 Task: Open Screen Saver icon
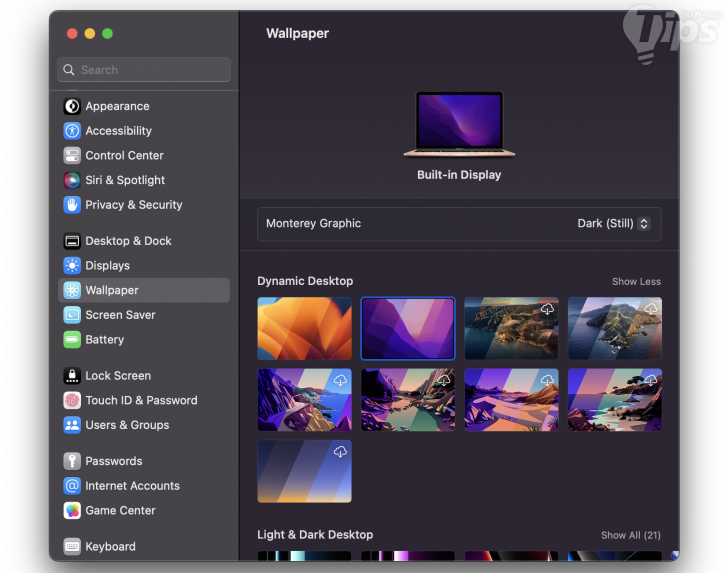coord(72,315)
